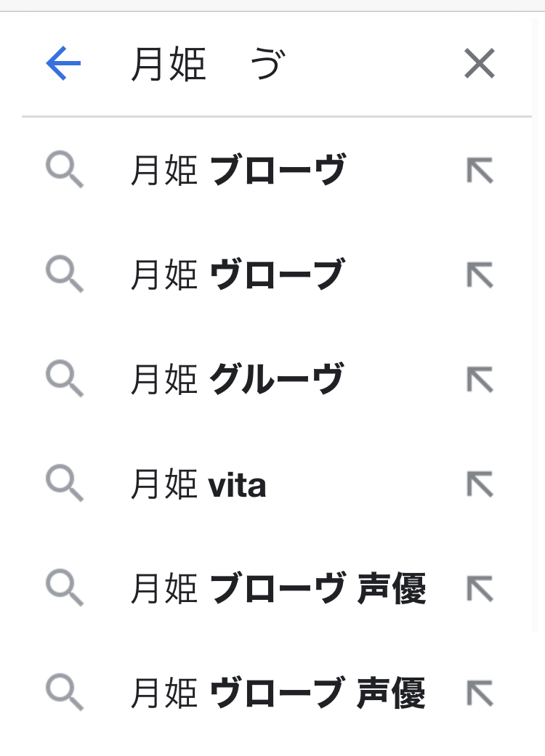Tap fill arrow next to 月姫 ヴローブ 声優
Viewport: 545px width, 756px height.
click(480, 694)
